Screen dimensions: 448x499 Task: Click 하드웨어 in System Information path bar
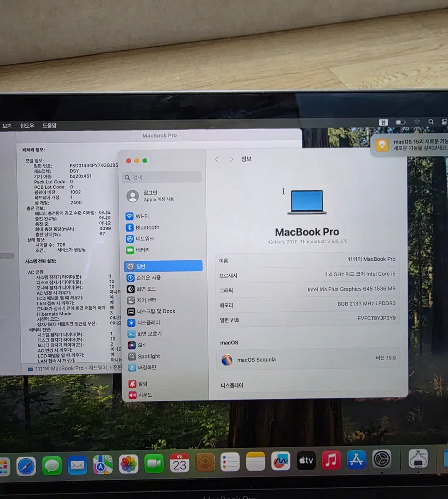[97, 368]
